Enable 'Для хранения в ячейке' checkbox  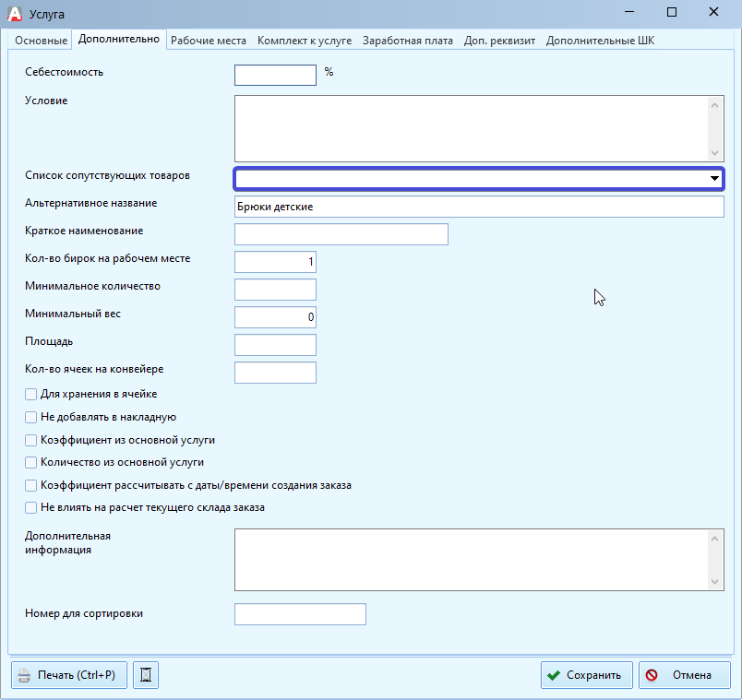coord(31,395)
